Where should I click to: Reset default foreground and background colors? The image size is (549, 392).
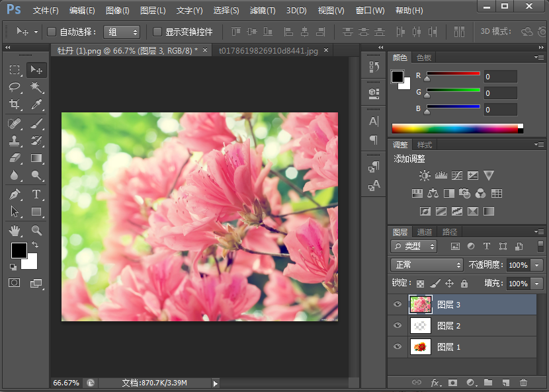click(13, 266)
